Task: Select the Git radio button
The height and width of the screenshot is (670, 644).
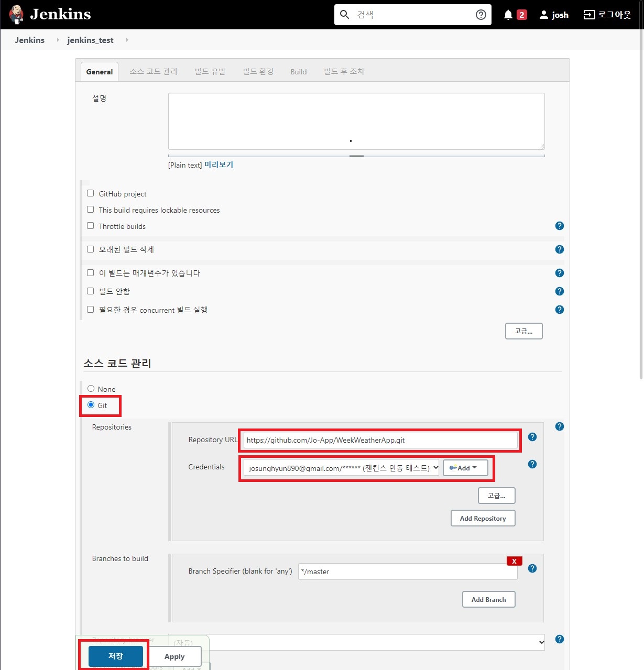Action: tap(91, 405)
